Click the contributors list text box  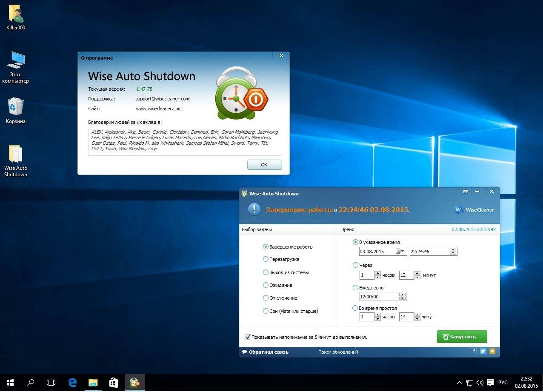coord(185,142)
